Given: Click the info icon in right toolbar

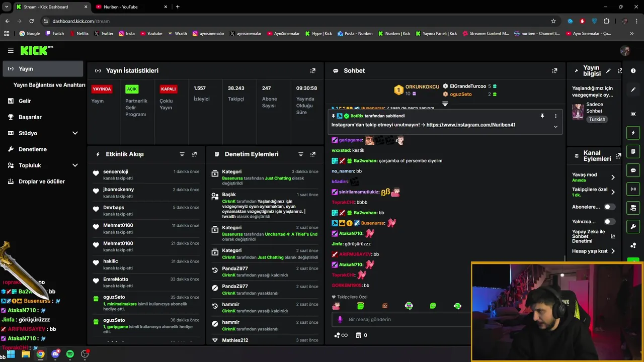Looking at the screenshot, I should click(x=633, y=71).
